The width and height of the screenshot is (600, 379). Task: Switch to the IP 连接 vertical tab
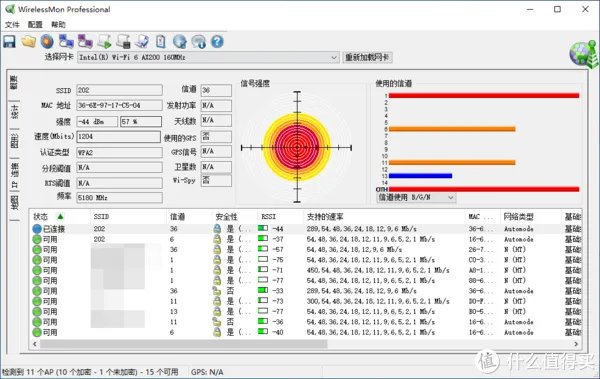(x=14, y=175)
